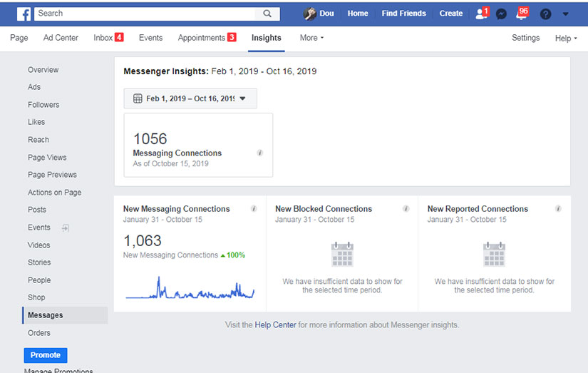Screen dimensions: 588x373
Task: Open the account dropdown arrow in top bar
Action: [x=565, y=14]
